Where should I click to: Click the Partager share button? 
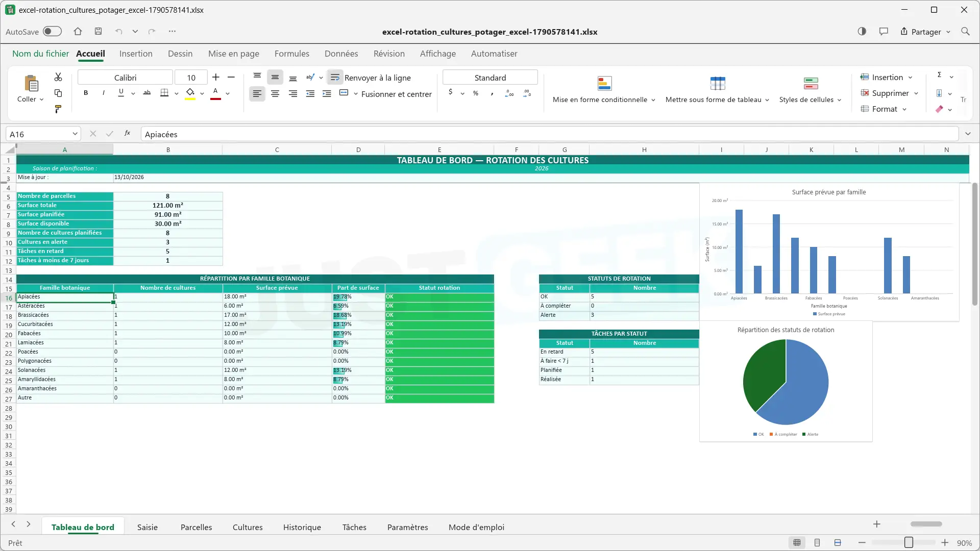click(x=925, y=32)
